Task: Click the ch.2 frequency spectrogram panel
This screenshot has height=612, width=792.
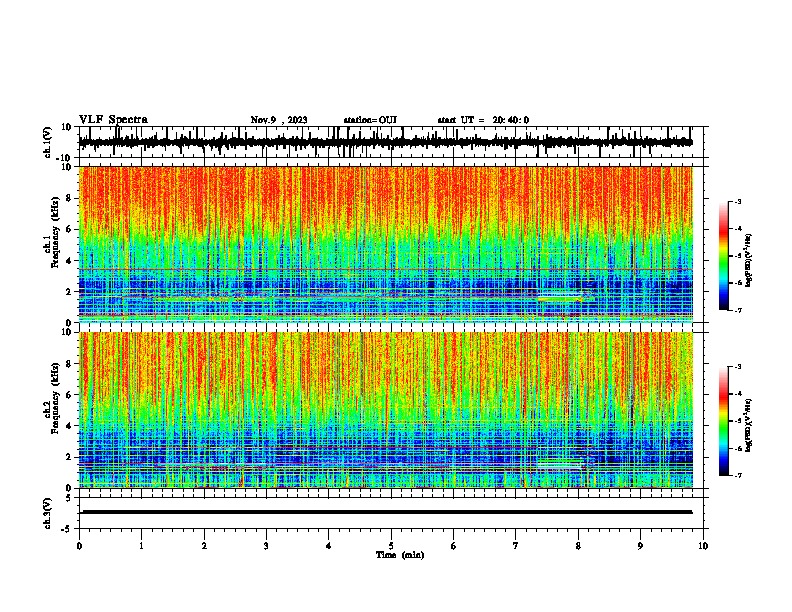Action: [x=386, y=410]
